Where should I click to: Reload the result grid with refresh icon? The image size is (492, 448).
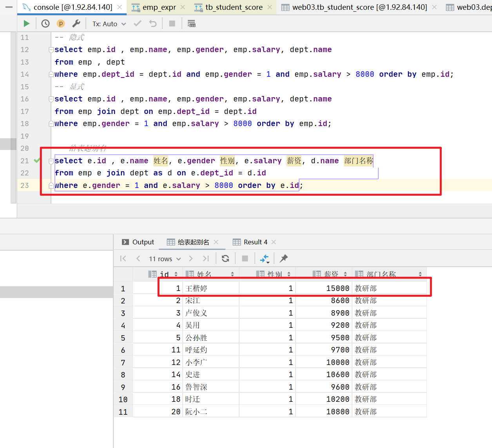click(225, 258)
